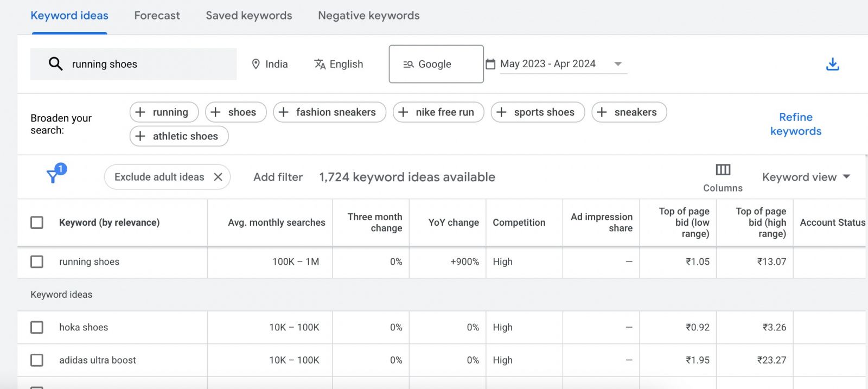Open the Negative keywords tab
The height and width of the screenshot is (389, 868).
click(369, 16)
